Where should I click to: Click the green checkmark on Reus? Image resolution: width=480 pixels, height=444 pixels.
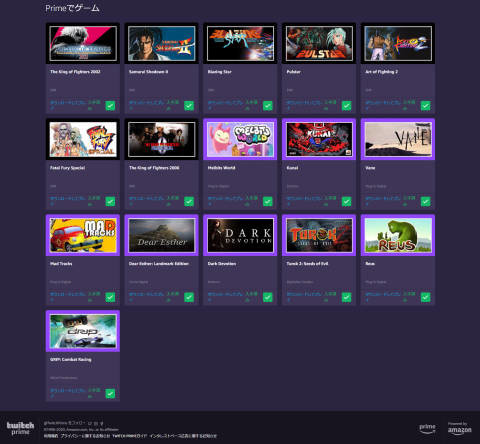[x=426, y=297]
